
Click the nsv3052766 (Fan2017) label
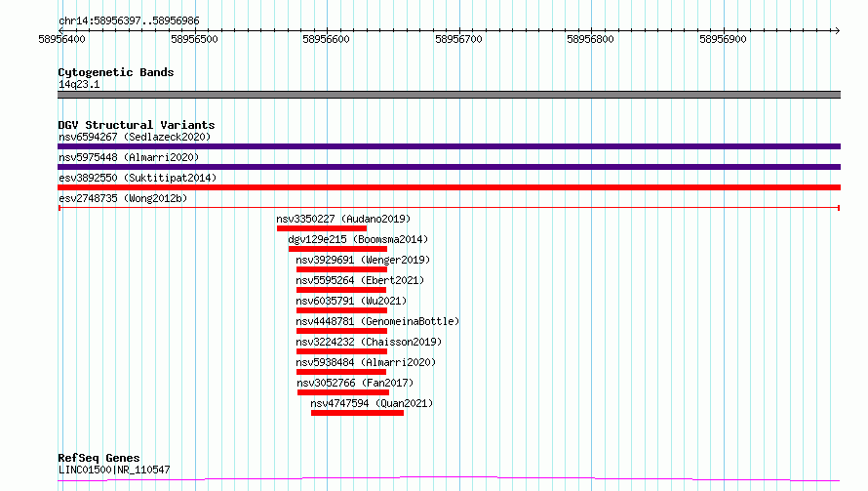(355, 383)
